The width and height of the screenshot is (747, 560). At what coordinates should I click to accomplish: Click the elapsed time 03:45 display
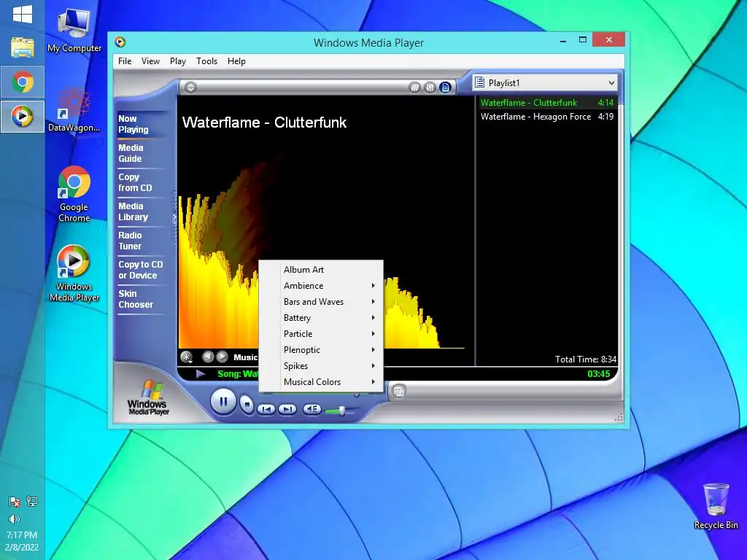(598, 374)
